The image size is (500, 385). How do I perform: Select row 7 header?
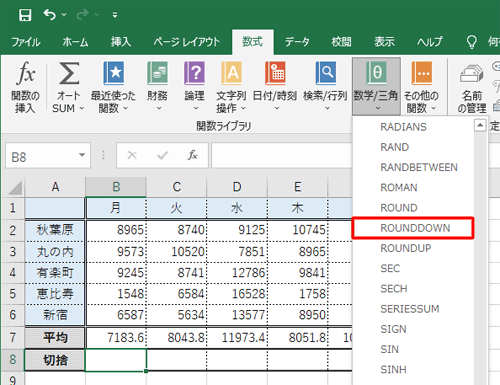pyautogui.click(x=13, y=338)
